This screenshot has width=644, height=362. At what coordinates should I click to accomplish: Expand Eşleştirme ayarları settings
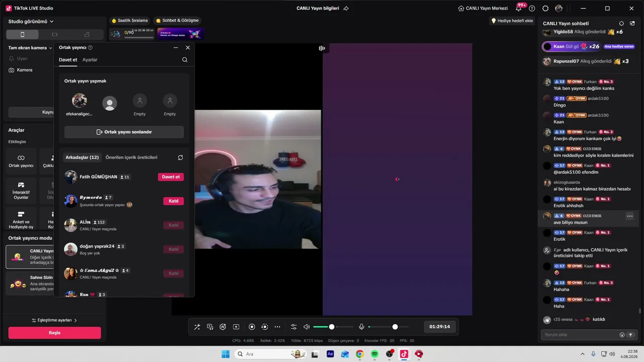pyautogui.click(x=54, y=320)
